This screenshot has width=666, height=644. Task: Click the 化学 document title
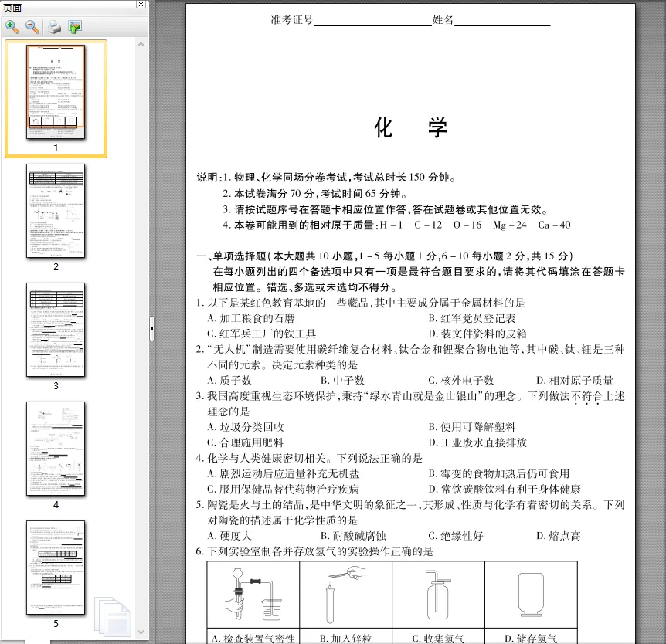pos(409,127)
